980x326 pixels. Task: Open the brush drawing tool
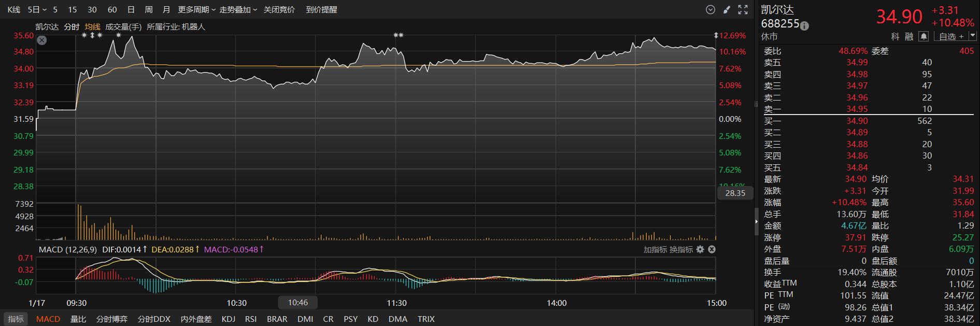pos(727,9)
